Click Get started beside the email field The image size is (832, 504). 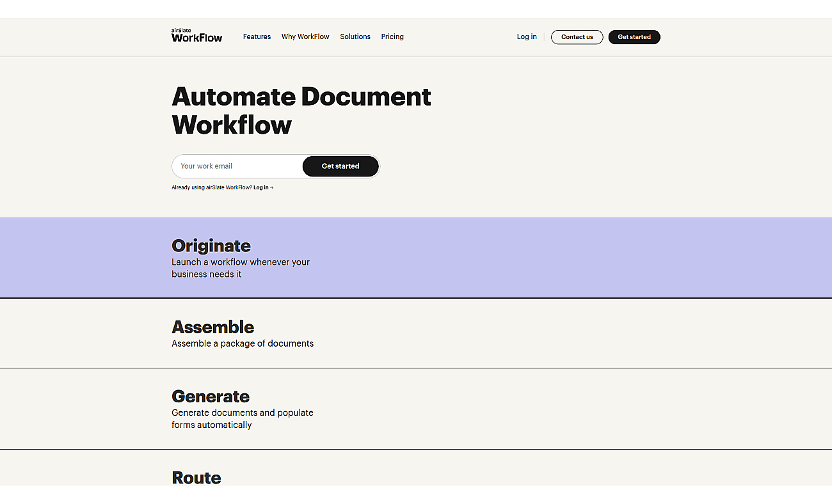click(340, 166)
